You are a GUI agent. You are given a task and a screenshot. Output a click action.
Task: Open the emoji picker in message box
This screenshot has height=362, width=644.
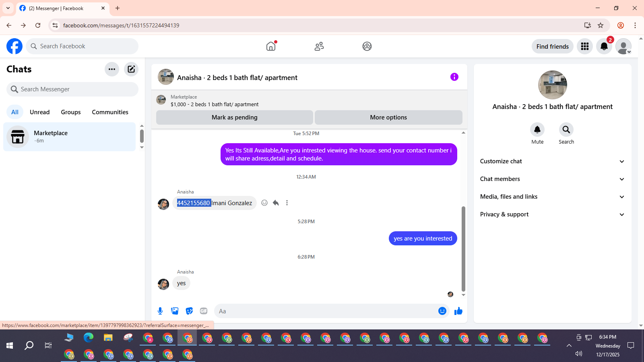(x=442, y=311)
